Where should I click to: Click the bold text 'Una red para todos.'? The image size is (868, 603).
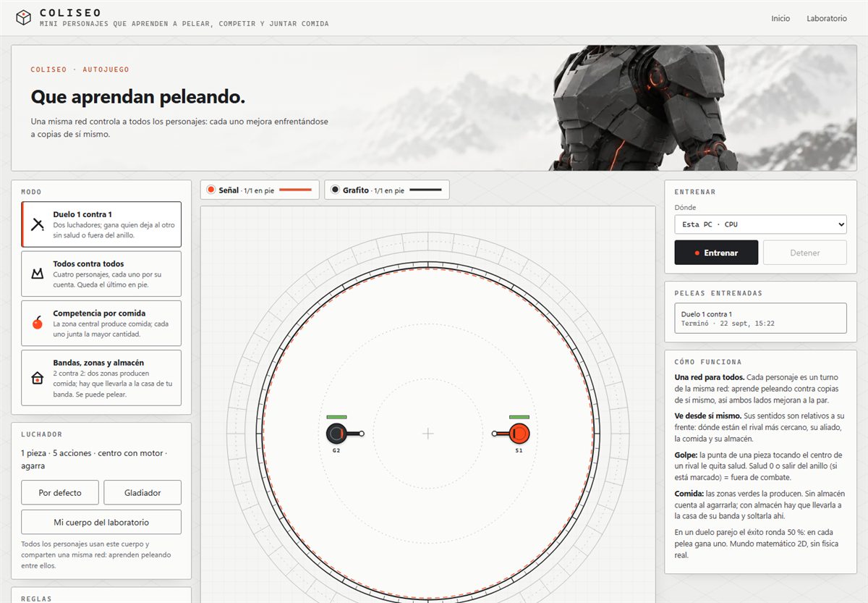(x=709, y=377)
